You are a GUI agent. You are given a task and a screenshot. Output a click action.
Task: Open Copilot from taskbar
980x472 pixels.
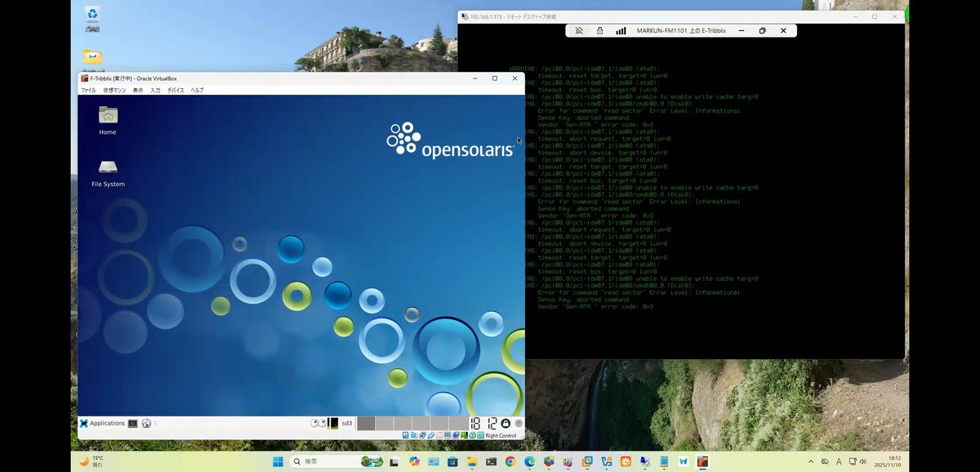click(414, 461)
